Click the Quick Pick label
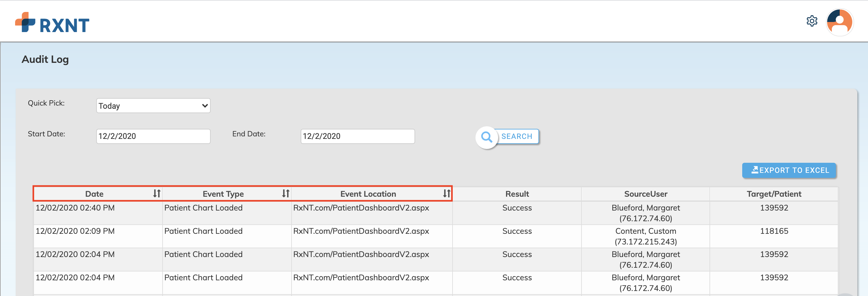Screen dimensions: 868x296 46,103
